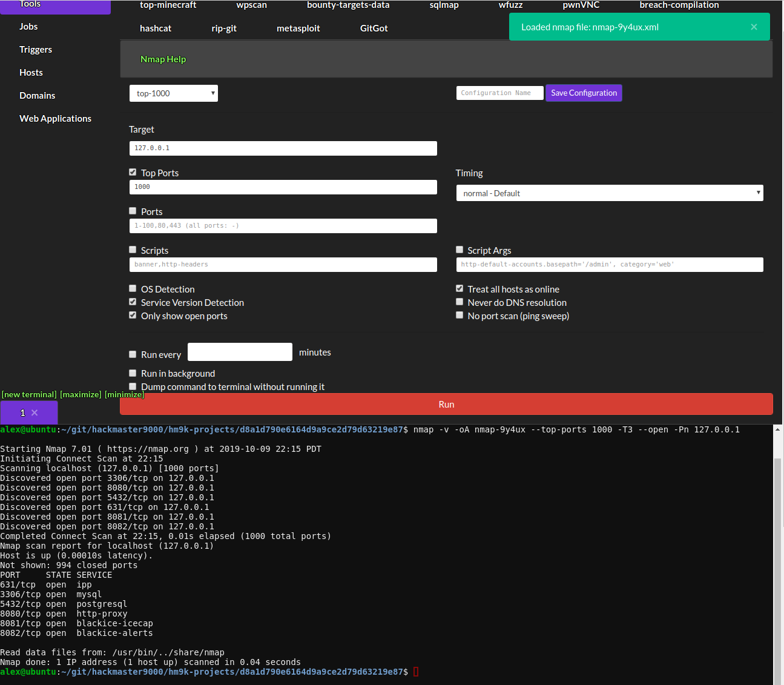Click '631/tcp open ipp' terminal line
Image resolution: width=784 pixels, height=685 pixels.
point(46,584)
